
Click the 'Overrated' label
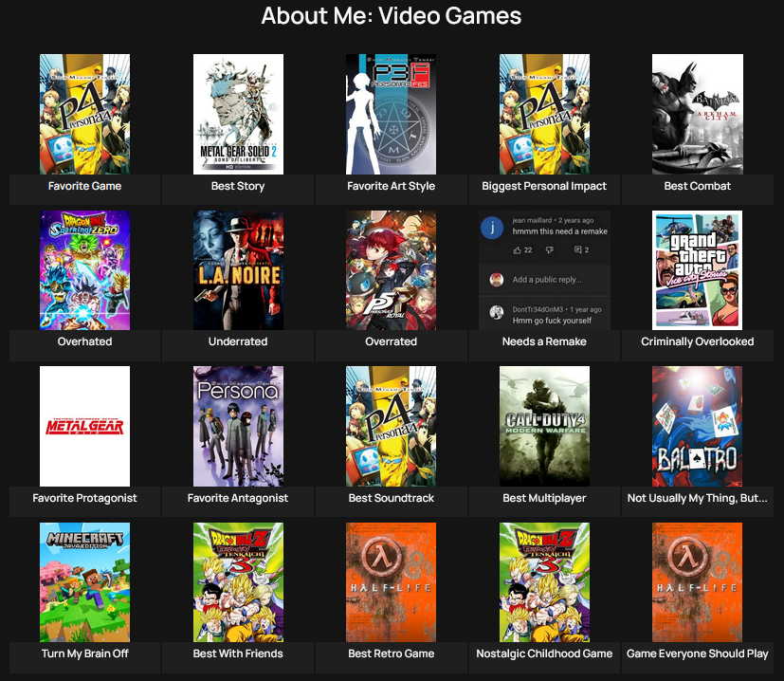(x=391, y=341)
